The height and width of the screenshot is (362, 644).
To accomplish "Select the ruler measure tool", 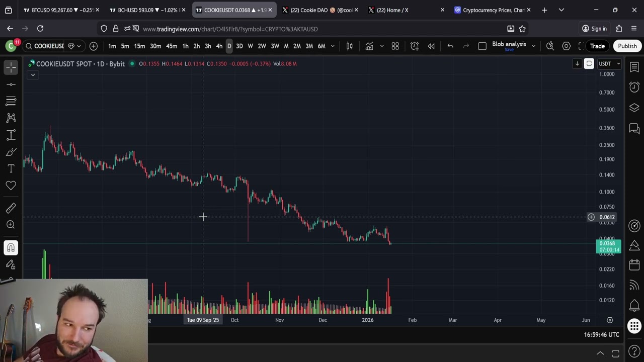I will coord(11,208).
